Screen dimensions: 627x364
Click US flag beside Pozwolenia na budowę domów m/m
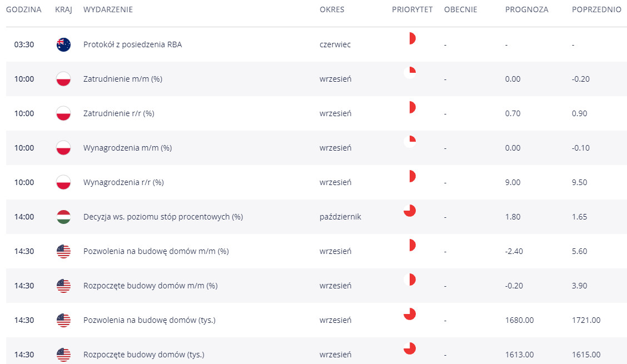coord(63,251)
